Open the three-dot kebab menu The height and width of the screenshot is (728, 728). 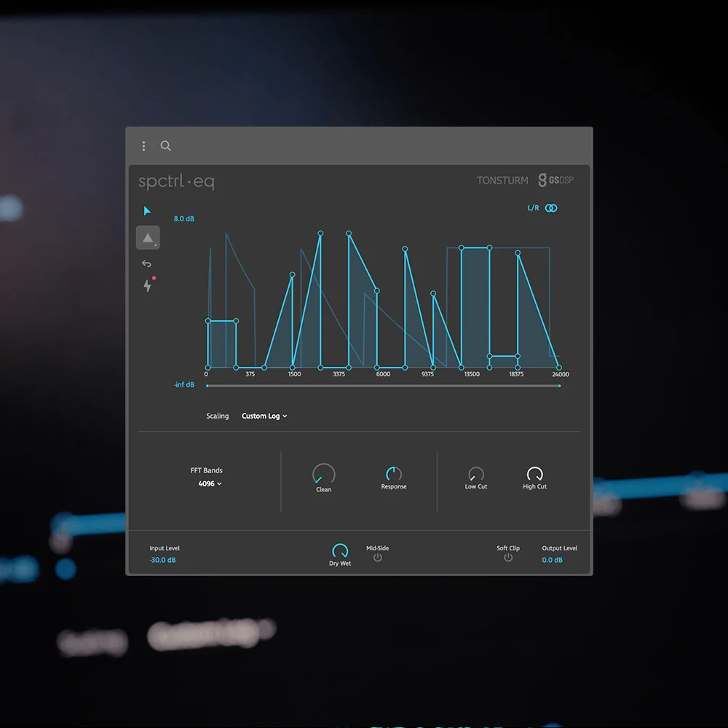click(x=143, y=146)
